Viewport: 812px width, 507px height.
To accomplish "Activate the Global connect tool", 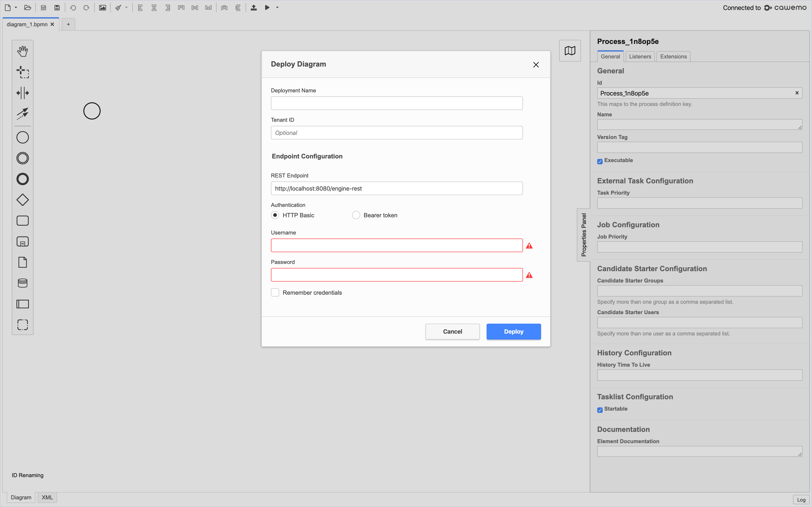I will coord(22,114).
